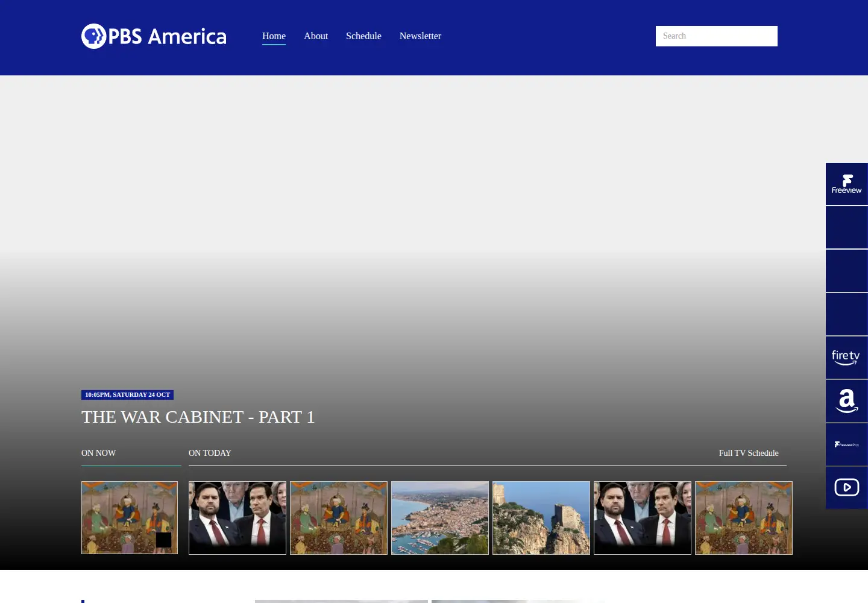Go to the Home nav item

274,36
